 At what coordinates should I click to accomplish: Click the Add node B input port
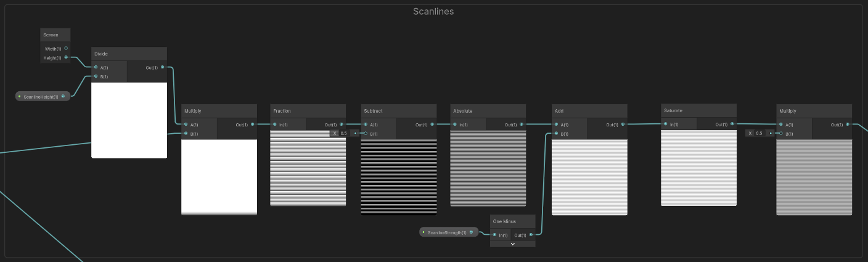click(x=556, y=134)
